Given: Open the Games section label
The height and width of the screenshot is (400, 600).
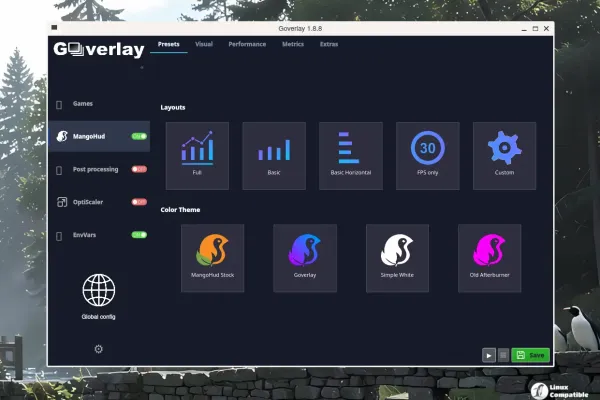Looking at the screenshot, I should coord(83,104).
